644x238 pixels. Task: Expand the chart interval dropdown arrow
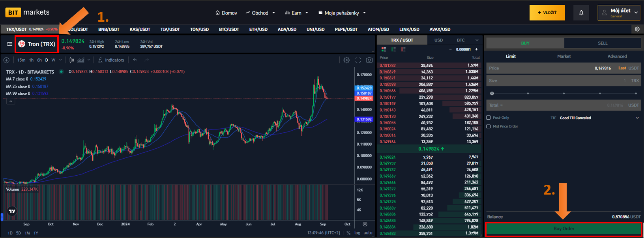pos(60,60)
